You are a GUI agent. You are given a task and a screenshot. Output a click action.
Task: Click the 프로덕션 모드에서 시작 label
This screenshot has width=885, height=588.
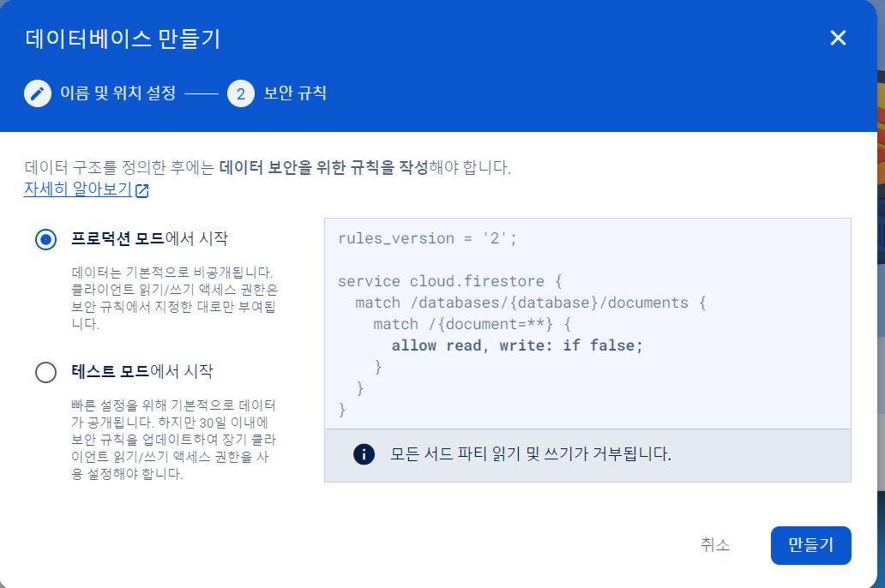[149, 238]
